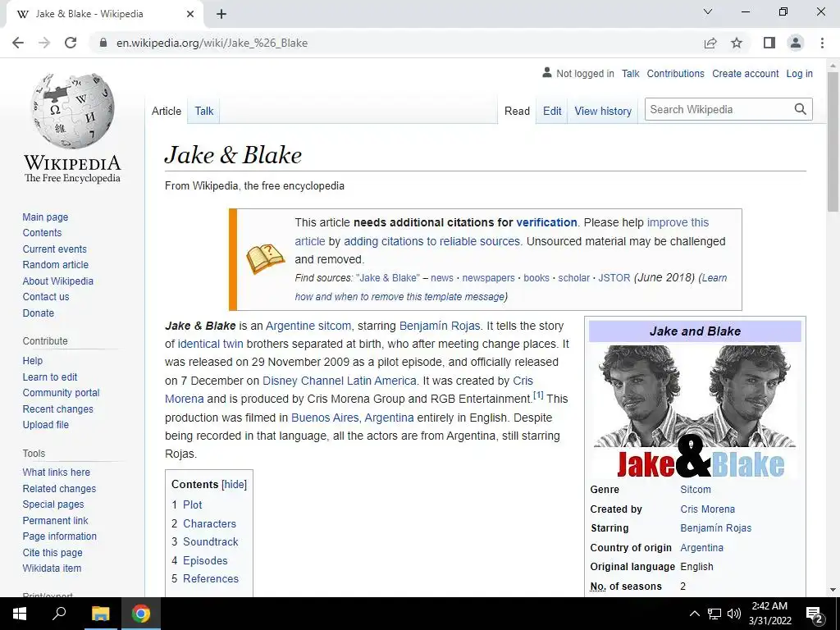Reload the page with the refresh icon
The image size is (840, 630).
[71, 43]
